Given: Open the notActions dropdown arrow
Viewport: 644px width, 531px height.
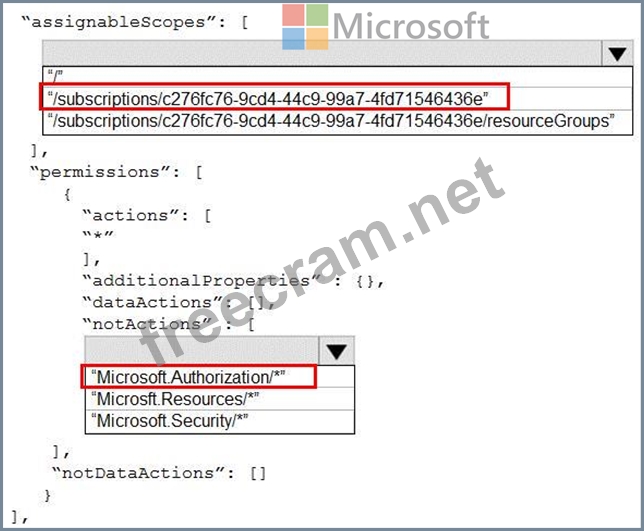Looking at the screenshot, I should coord(336,351).
